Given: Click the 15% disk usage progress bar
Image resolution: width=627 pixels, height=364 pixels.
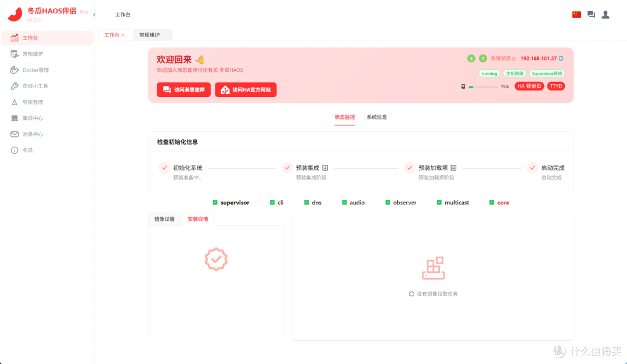Looking at the screenshot, I should click(x=483, y=87).
